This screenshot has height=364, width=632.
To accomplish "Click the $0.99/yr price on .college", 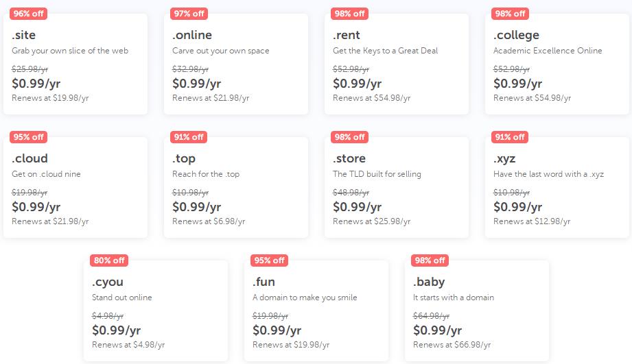I will pos(517,84).
